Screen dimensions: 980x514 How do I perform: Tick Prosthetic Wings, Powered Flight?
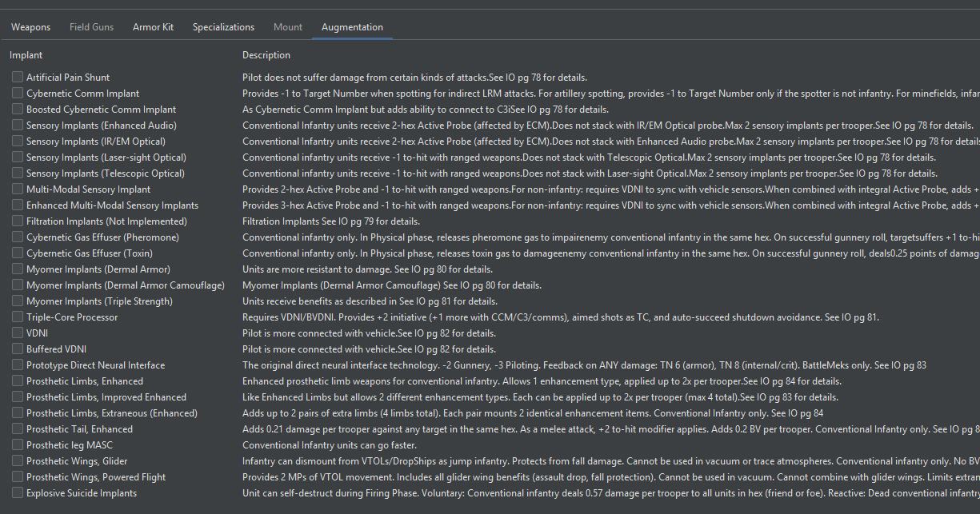click(x=18, y=477)
